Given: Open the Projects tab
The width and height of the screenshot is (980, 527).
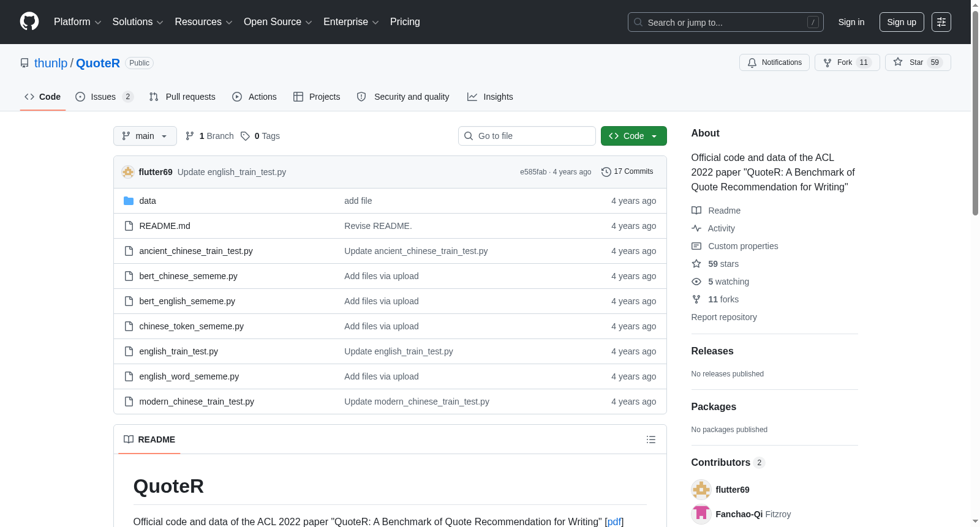Looking at the screenshot, I should [x=317, y=97].
